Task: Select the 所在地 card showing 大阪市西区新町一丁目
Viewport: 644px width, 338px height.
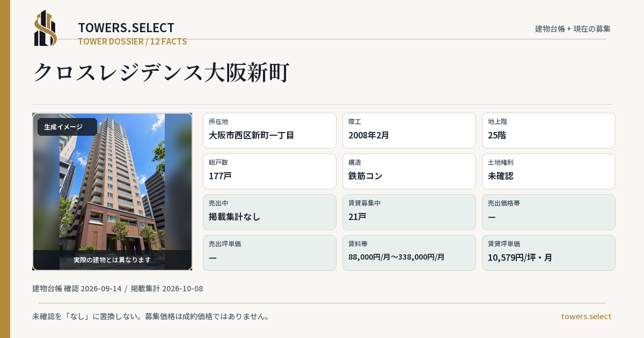Action: [x=269, y=130]
